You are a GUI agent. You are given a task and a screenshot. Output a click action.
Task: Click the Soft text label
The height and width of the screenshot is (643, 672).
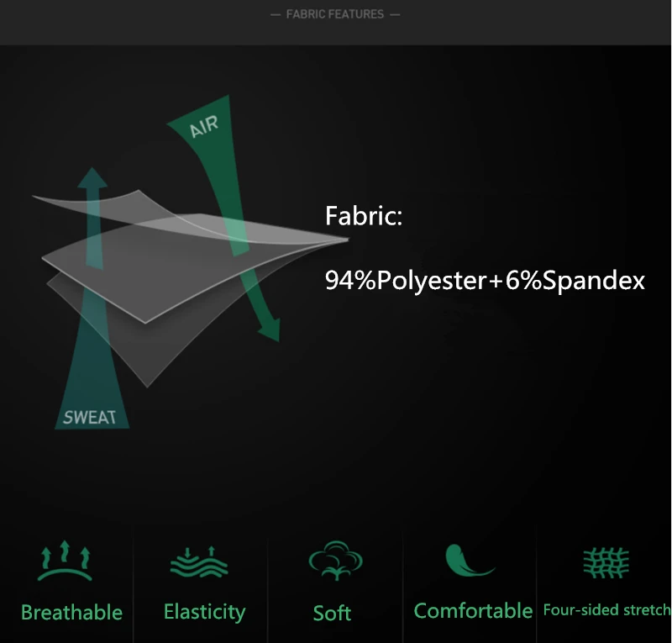coord(332,613)
